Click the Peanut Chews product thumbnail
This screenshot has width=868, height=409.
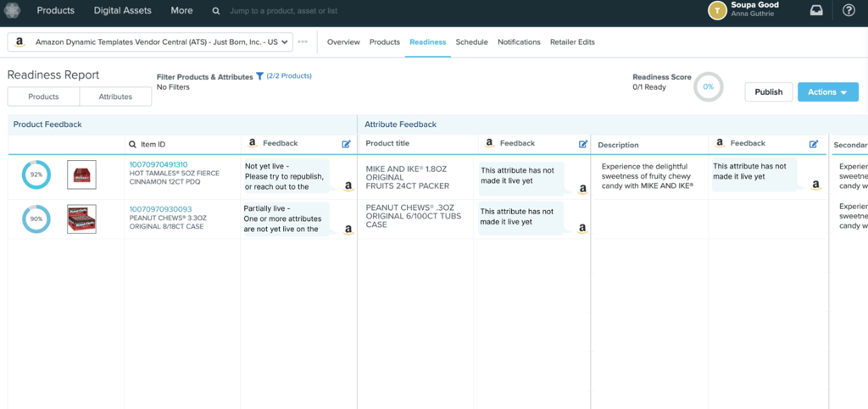81,219
